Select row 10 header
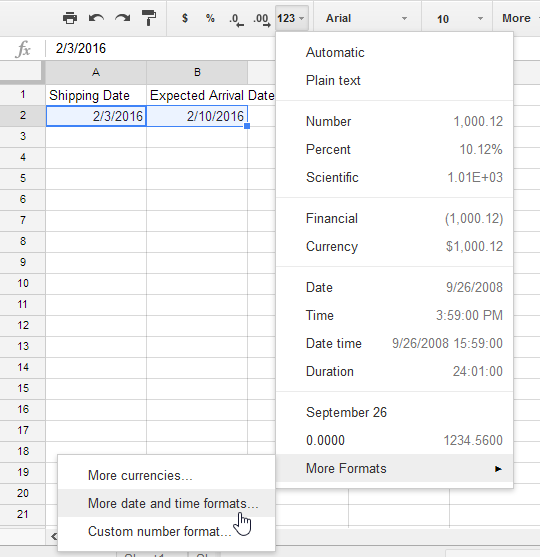This screenshot has height=557, width=540. (x=23, y=284)
